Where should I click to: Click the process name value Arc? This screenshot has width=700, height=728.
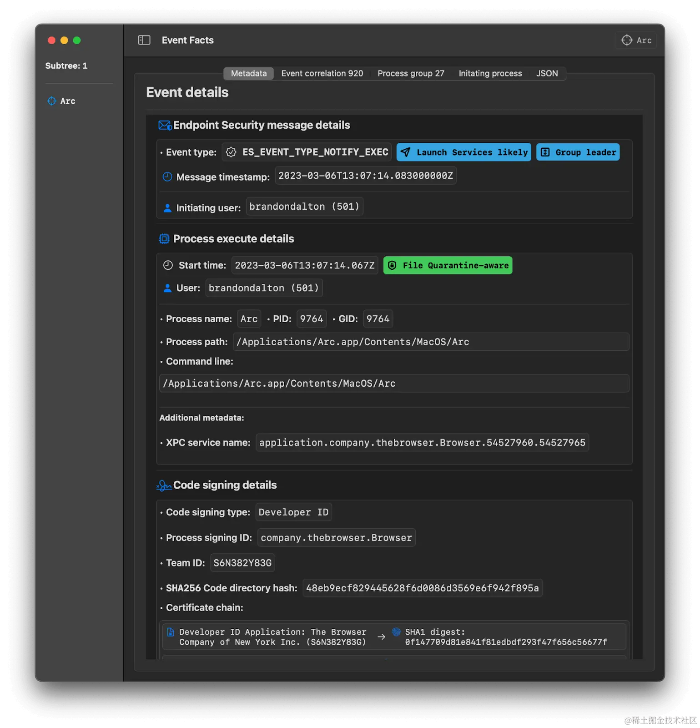(249, 318)
